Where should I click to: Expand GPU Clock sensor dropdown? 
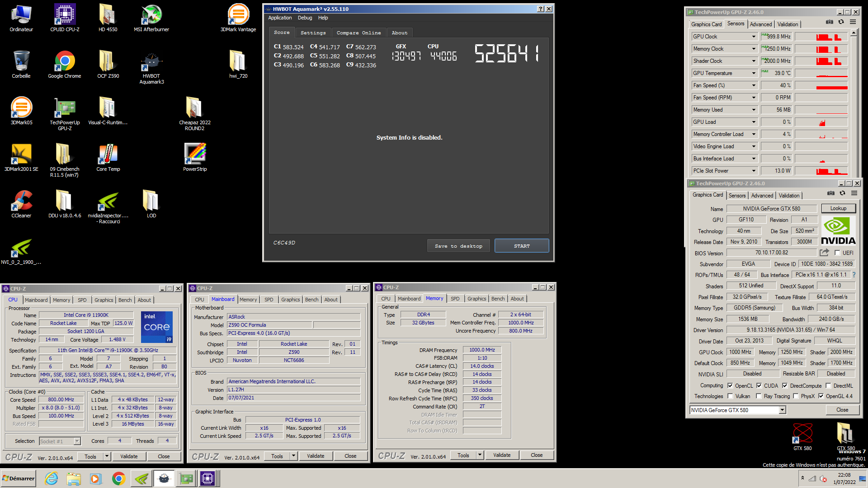click(x=753, y=37)
